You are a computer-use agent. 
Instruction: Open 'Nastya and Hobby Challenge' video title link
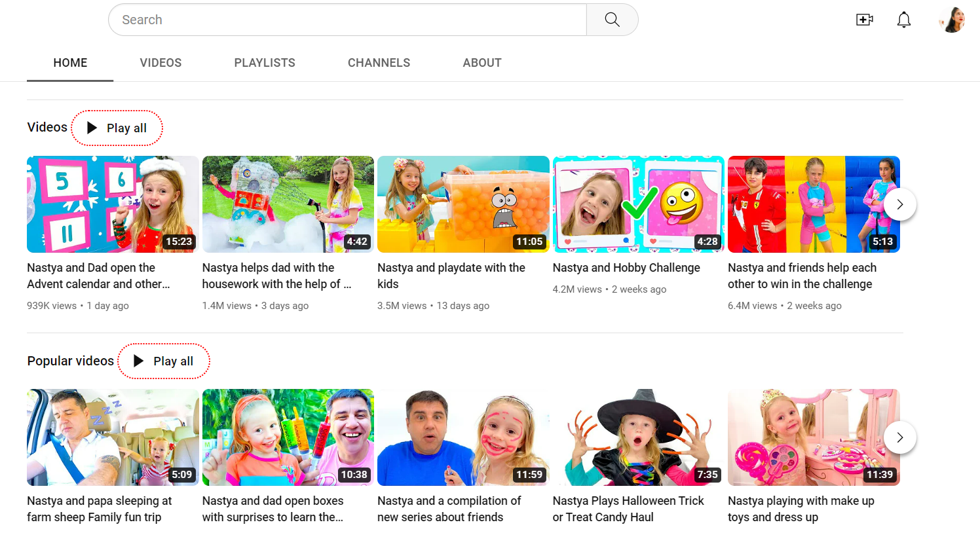[626, 267]
